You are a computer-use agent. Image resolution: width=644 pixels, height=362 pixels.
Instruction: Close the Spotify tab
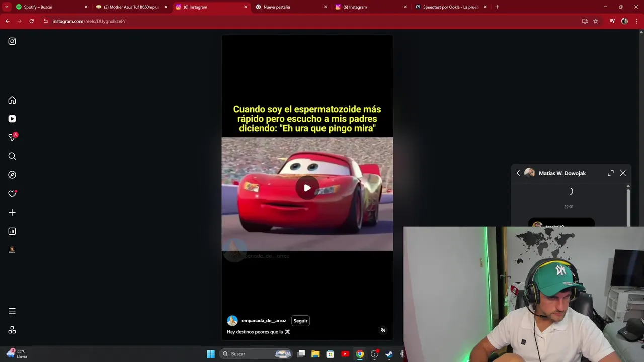[x=86, y=7]
